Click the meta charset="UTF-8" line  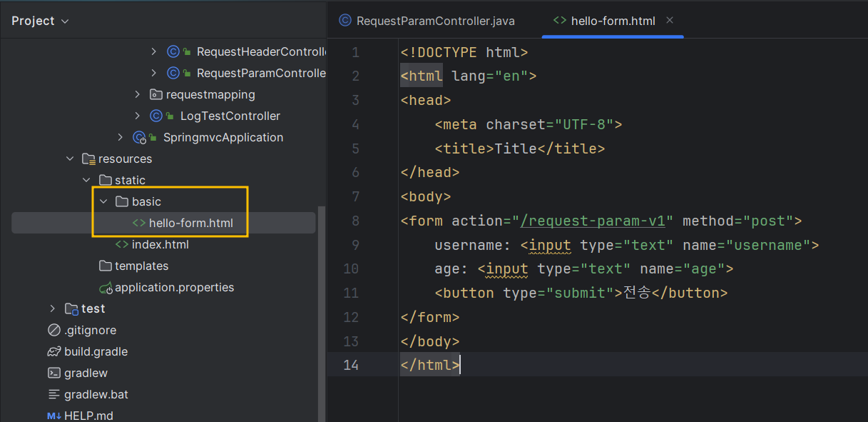click(529, 124)
